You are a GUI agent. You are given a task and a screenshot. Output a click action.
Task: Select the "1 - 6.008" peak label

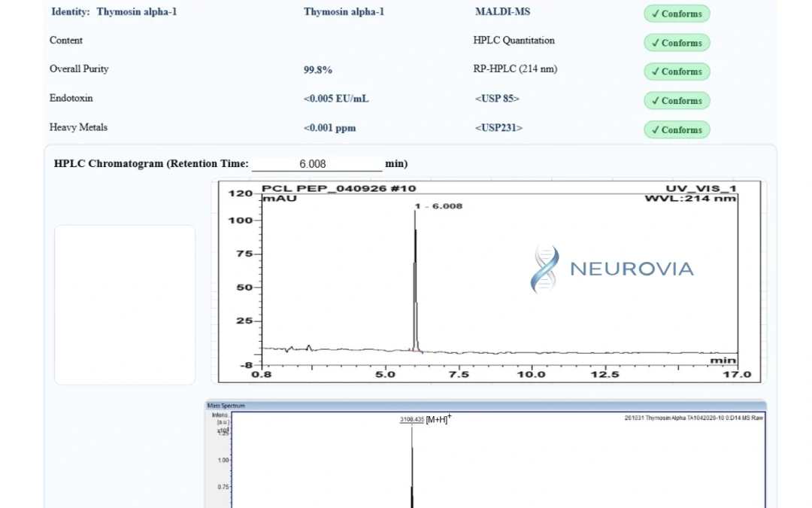tap(438, 206)
